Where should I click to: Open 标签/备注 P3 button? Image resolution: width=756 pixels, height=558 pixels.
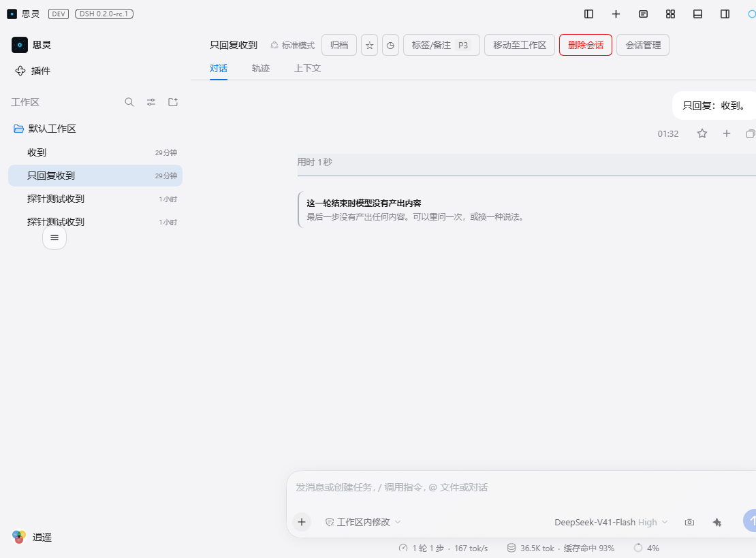click(x=441, y=45)
